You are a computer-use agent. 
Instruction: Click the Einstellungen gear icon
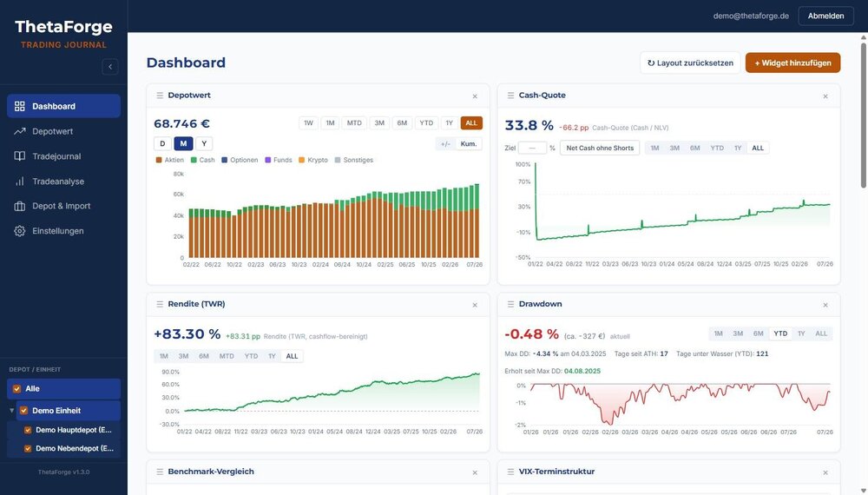click(20, 231)
